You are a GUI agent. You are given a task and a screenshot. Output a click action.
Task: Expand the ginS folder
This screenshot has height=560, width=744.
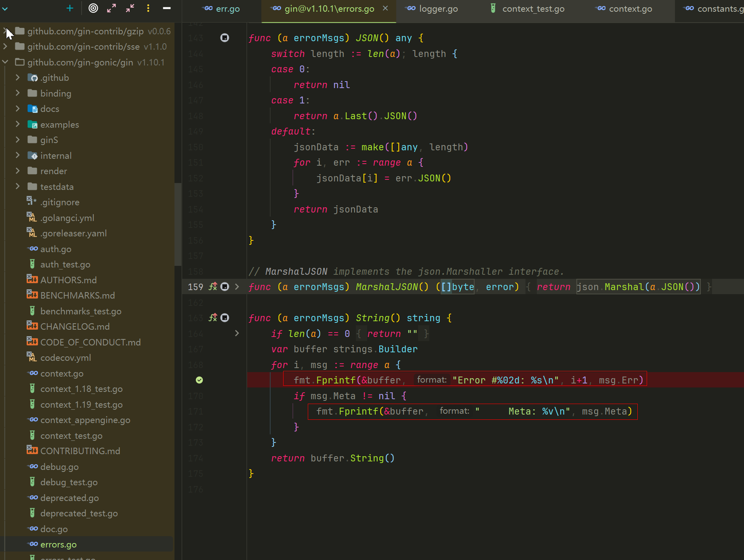(18, 139)
